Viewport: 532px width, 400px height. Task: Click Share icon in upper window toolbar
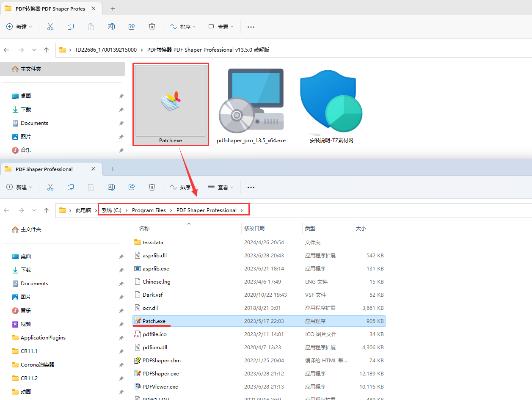click(132, 27)
